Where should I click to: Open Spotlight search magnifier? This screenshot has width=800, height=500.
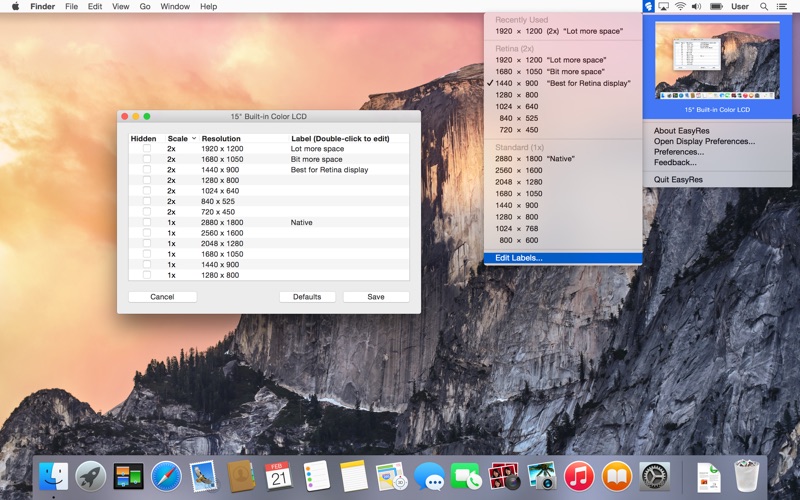(764, 6)
